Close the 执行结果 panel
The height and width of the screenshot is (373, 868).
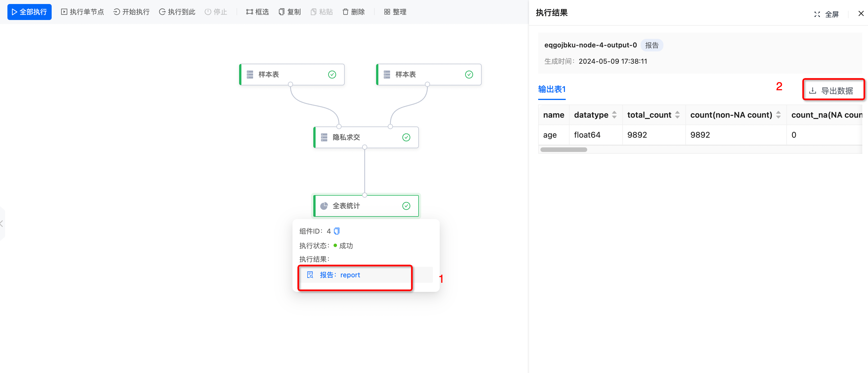(861, 13)
